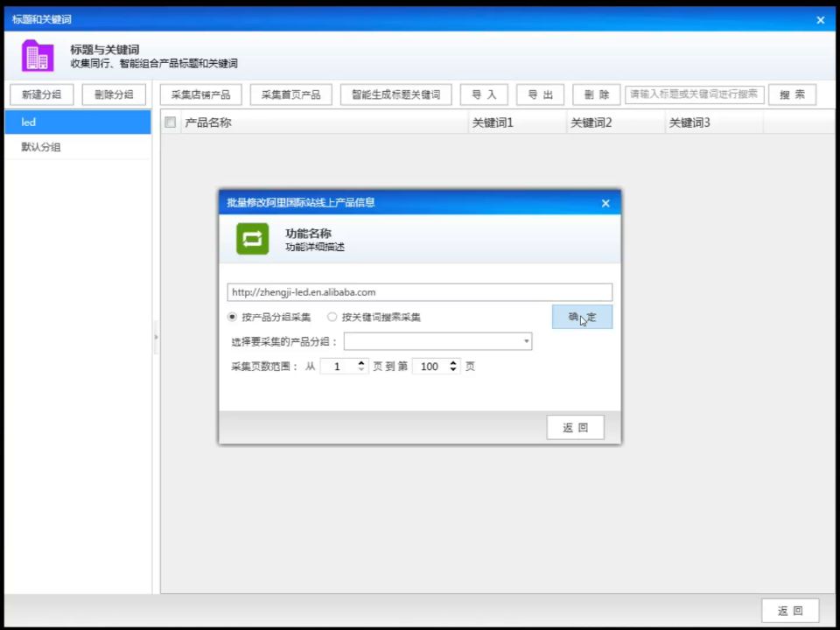Click the 导入 import button

tap(484, 94)
